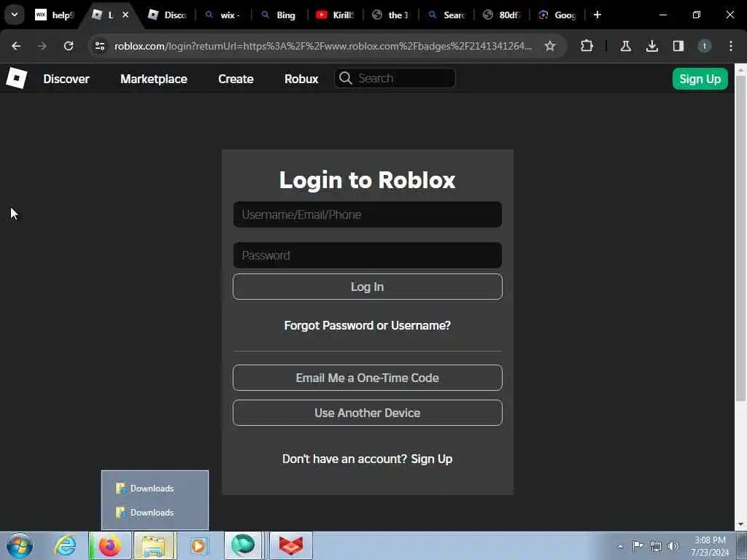
Task: Switch to the Disco Roblox tab
Action: (167, 15)
